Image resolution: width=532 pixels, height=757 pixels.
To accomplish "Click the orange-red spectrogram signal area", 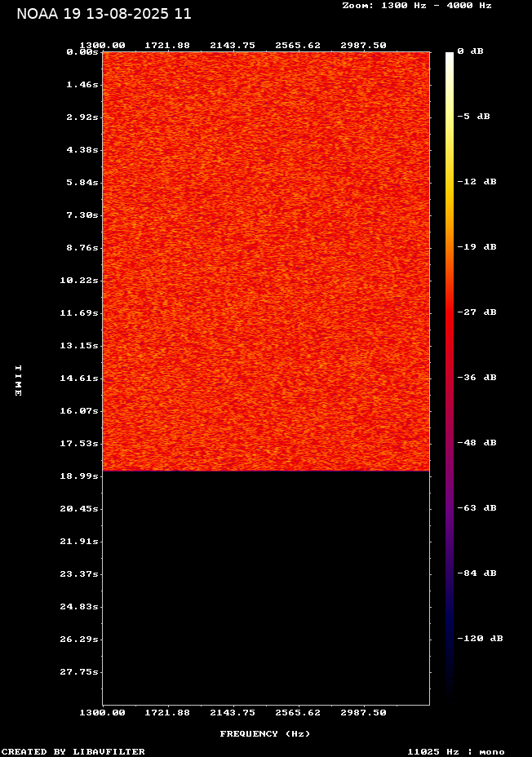I will coord(266,261).
